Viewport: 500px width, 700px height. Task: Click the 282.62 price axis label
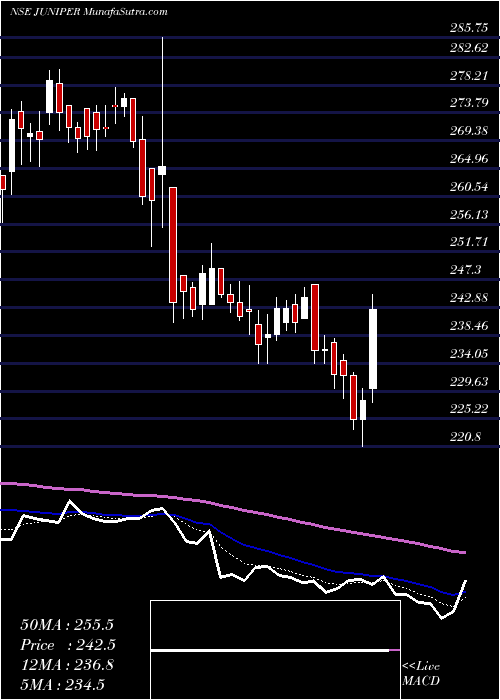point(468,48)
